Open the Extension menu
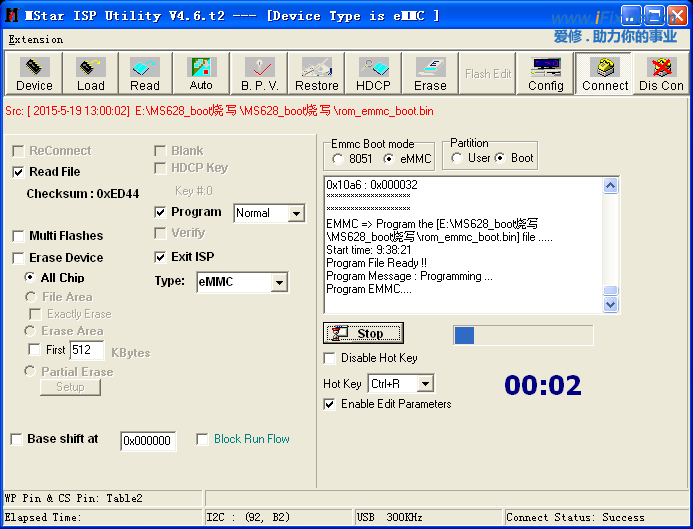Image resolution: width=693 pixels, height=529 pixels. pyautogui.click(x=35, y=40)
